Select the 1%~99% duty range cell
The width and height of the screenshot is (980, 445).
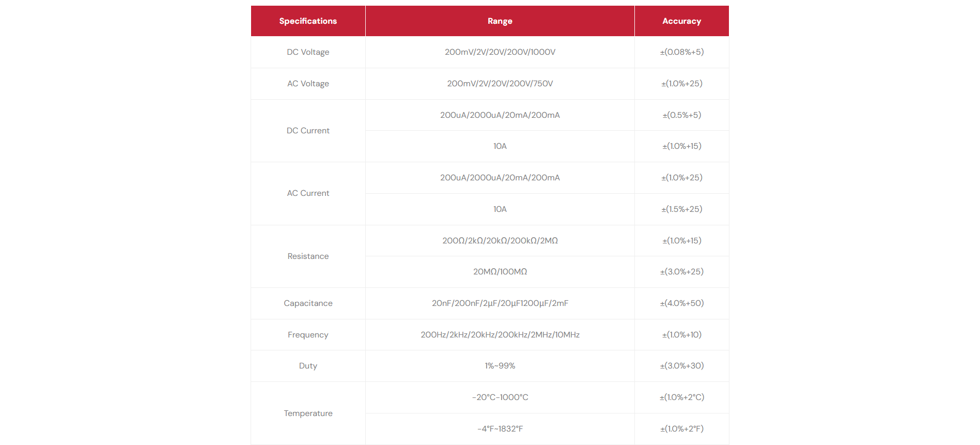tap(500, 366)
